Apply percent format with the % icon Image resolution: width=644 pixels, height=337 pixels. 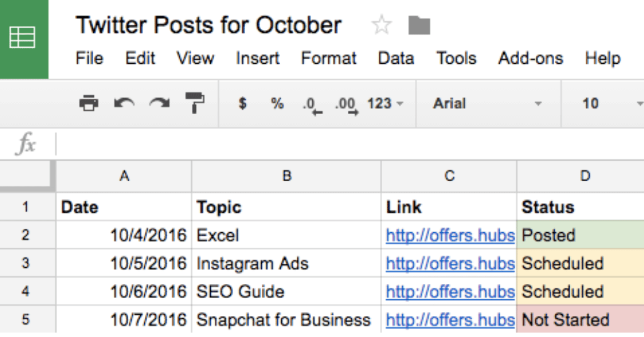[x=276, y=103]
